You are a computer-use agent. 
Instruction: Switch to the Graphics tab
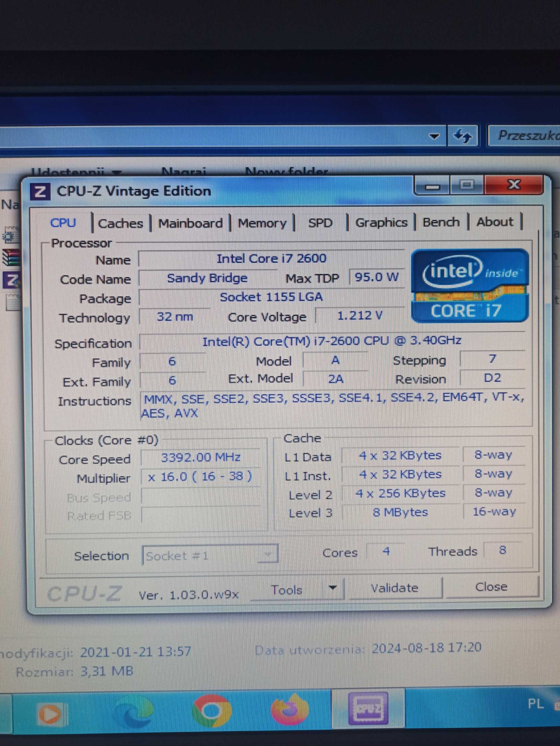pos(381,223)
